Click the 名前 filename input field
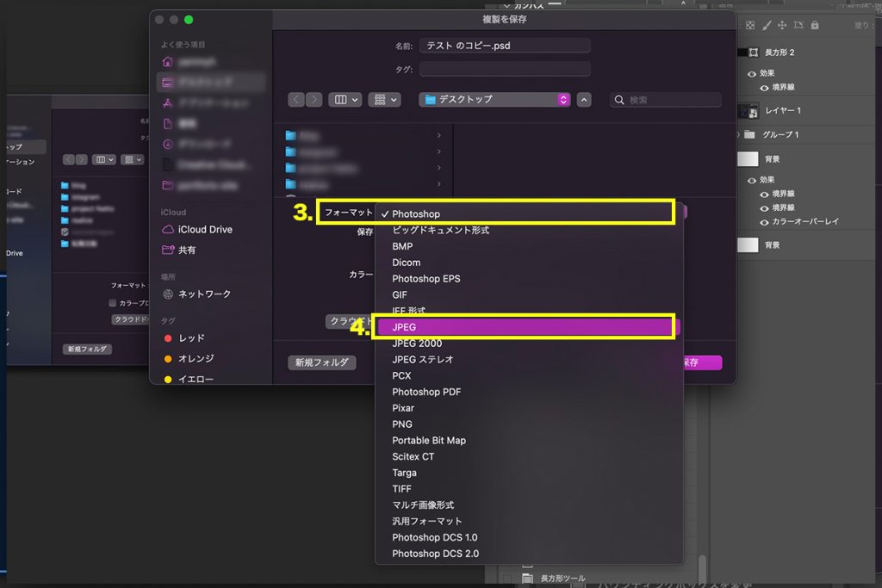882x588 pixels. [505, 46]
